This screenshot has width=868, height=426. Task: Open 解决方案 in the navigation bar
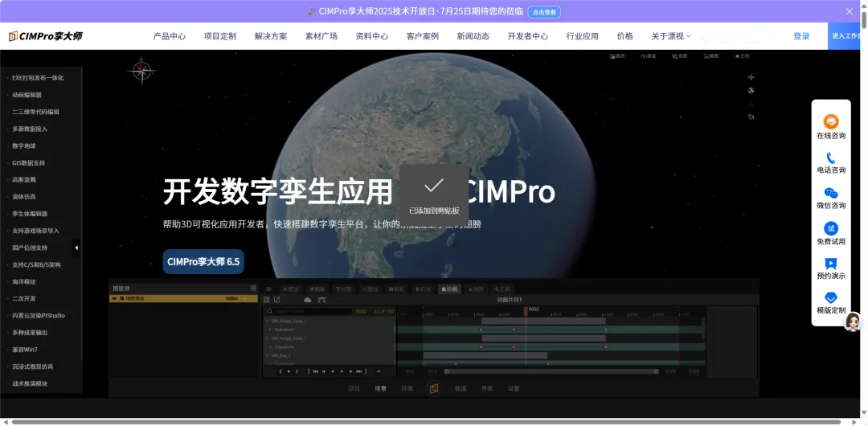point(270,36)
